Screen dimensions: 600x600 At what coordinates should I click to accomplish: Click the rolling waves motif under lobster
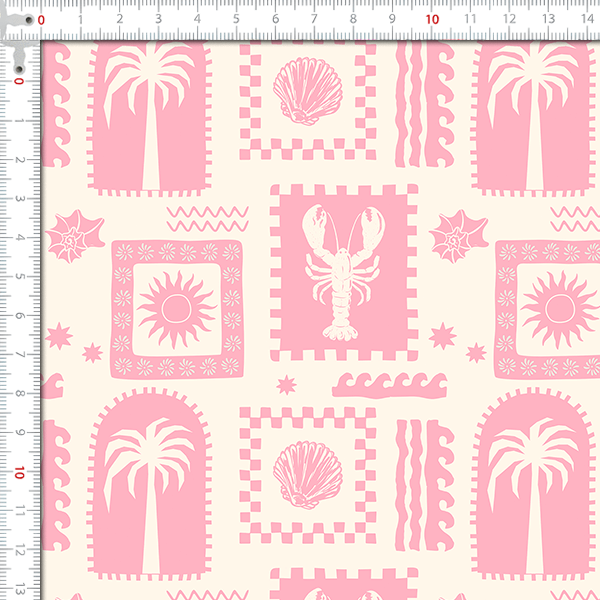pos(390,384)
